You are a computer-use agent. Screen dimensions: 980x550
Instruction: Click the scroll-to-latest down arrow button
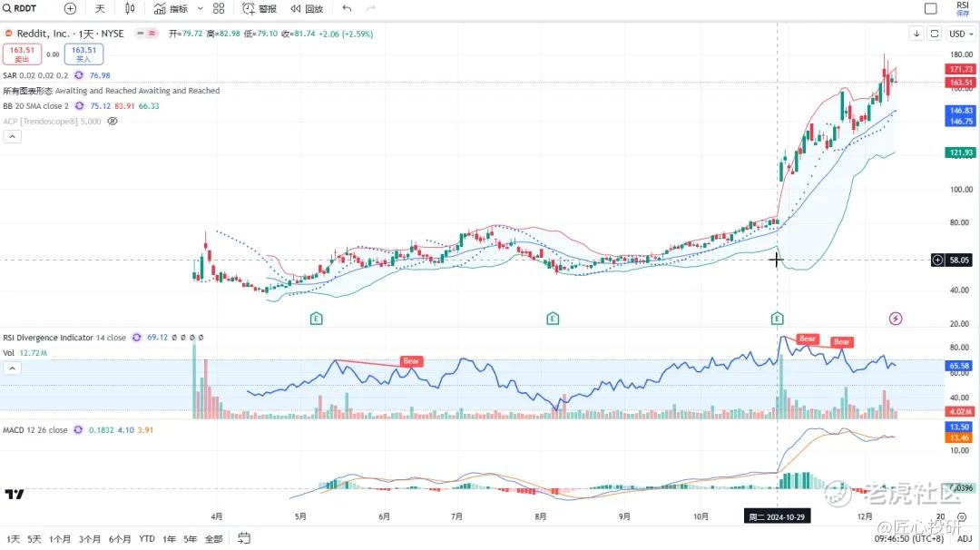tap(916, 34)
